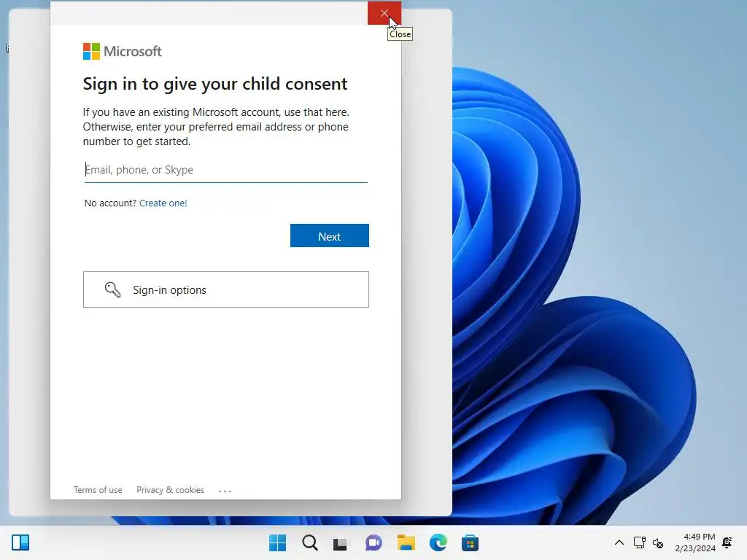Expand the three-dots footer menu
This screenshot has width=747, height=560.
point(225,491)
